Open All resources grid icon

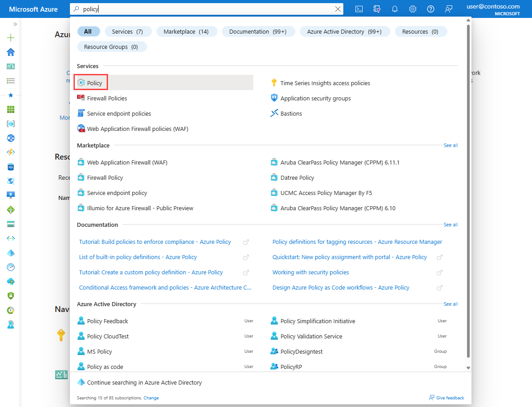point(11,109)
